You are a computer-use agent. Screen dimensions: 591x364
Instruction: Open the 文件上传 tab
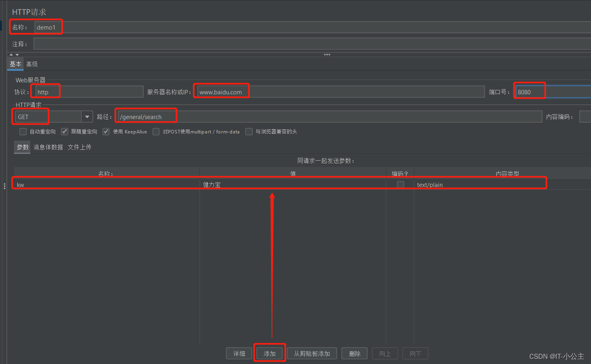(80, 147)
